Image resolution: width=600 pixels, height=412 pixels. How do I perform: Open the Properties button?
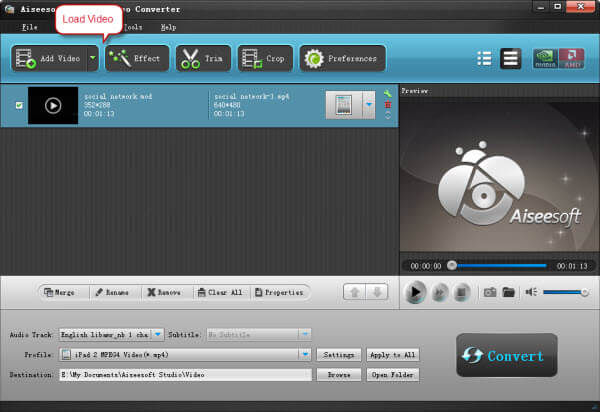[279, 292]
